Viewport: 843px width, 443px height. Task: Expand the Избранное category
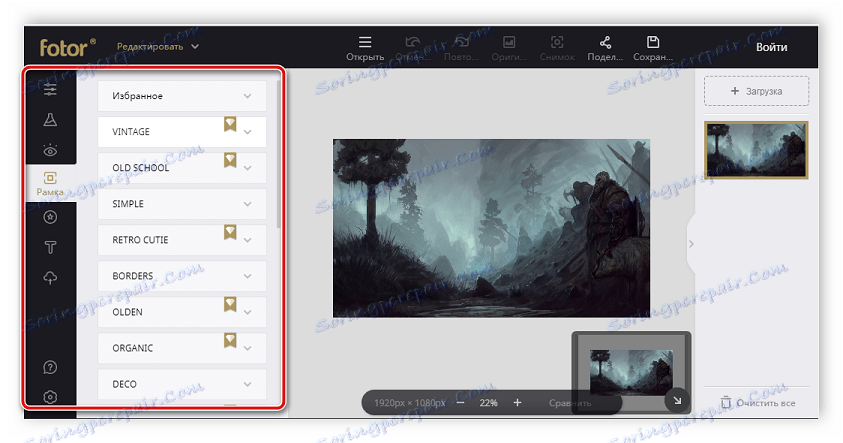pos(182,96)
